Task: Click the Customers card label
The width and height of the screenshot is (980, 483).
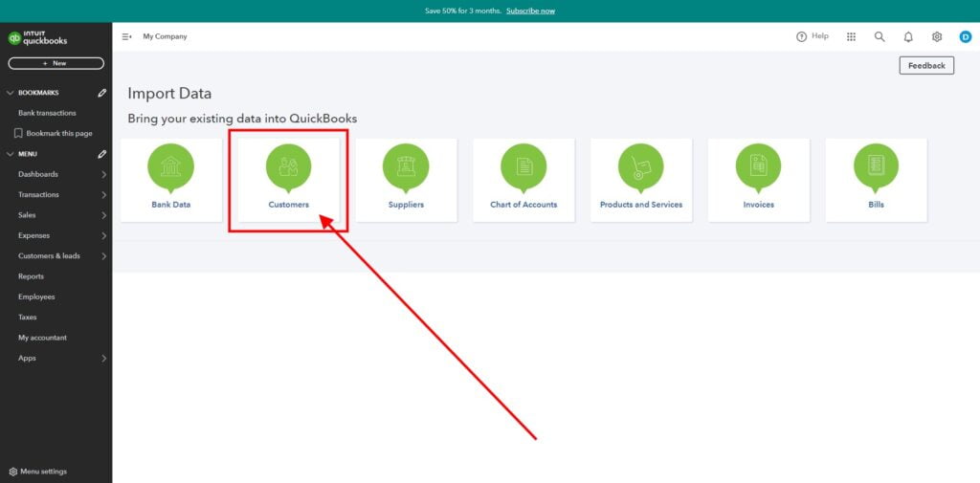Action: click(x=289, y=205)
